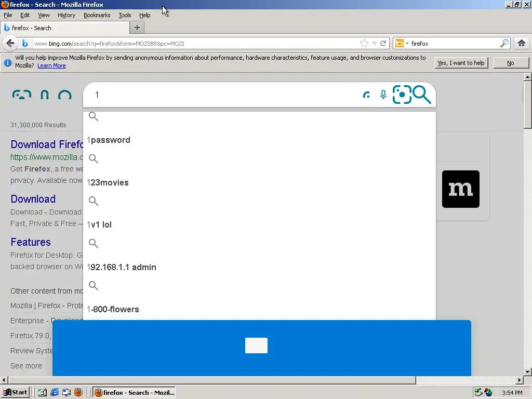This screenshot has height=399, width=532.
Task: Open the History menu
Action: click(66, 15)
